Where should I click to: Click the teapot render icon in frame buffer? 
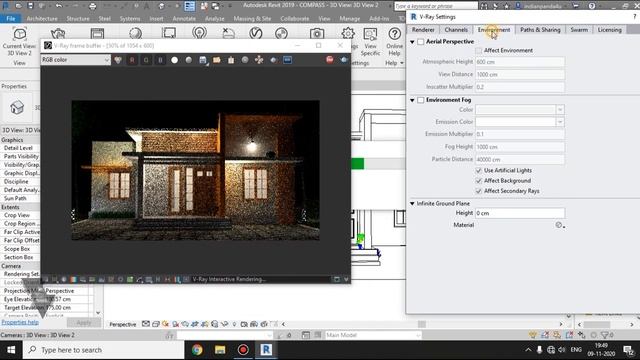tap(344, 60)
